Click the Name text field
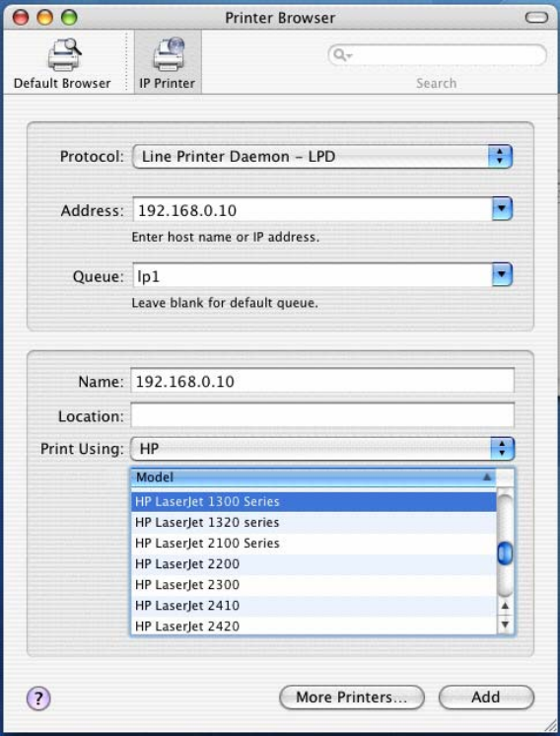The height and width of the screenshot is (736, 560). click(322, 381)
